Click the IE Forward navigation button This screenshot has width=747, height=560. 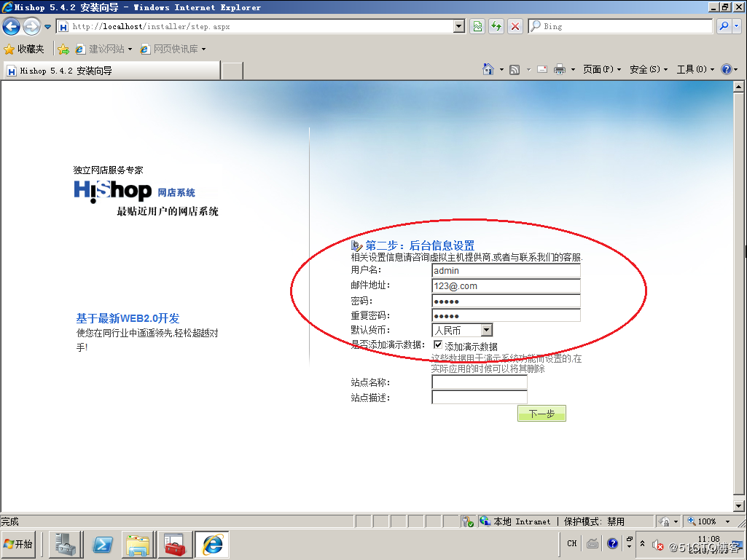point(32,27)
